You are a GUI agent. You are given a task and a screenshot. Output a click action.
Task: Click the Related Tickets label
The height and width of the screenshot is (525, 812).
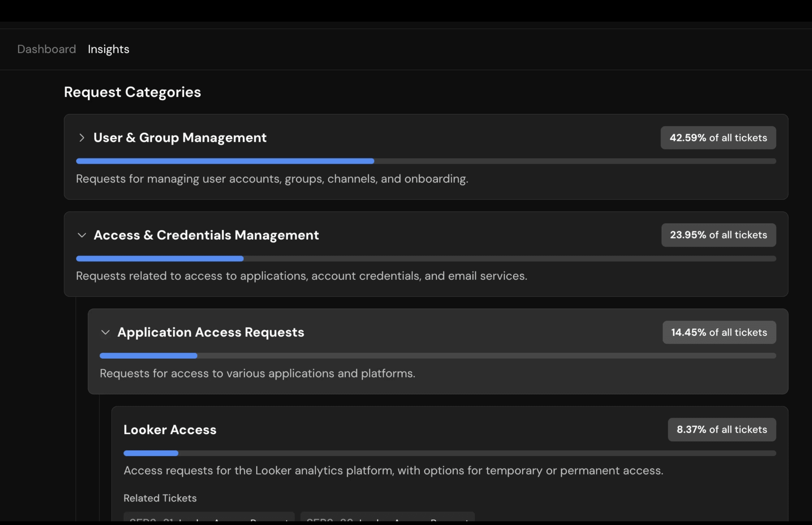(x=160, y=498)
